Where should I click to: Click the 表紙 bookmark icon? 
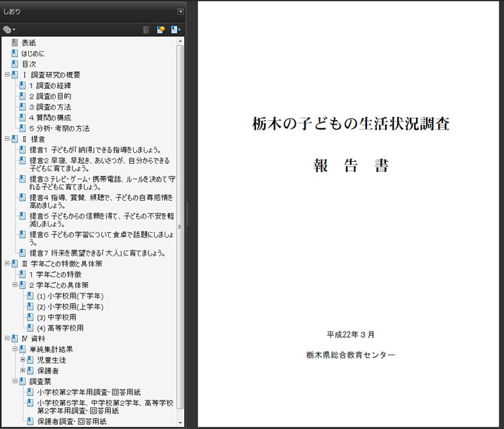14,42
